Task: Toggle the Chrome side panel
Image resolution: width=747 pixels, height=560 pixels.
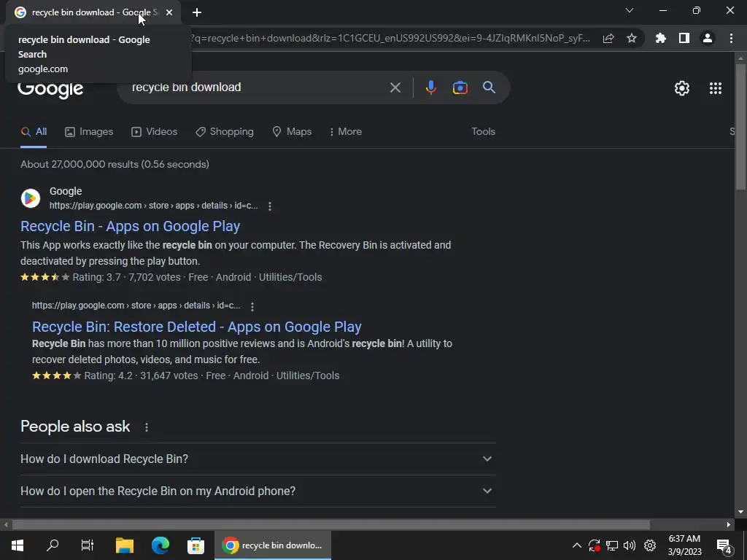Action: pos(684,39)
